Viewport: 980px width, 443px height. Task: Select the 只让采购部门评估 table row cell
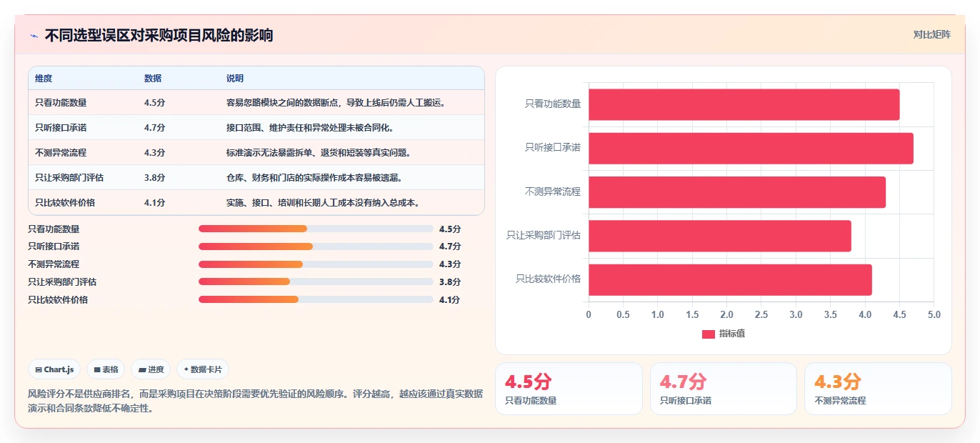click(x=69, y=178)
